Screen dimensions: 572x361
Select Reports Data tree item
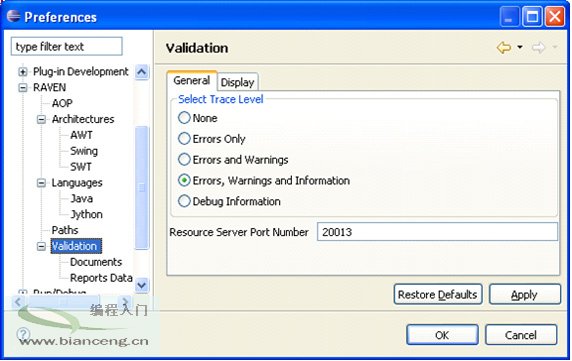101,278
